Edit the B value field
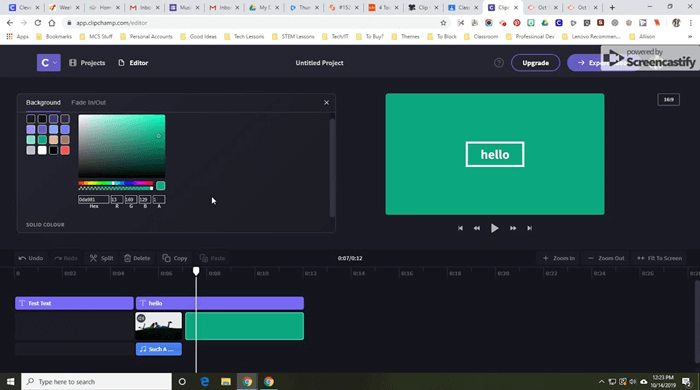The width and height of the screenshot is (700, 390). click(145, 199)
